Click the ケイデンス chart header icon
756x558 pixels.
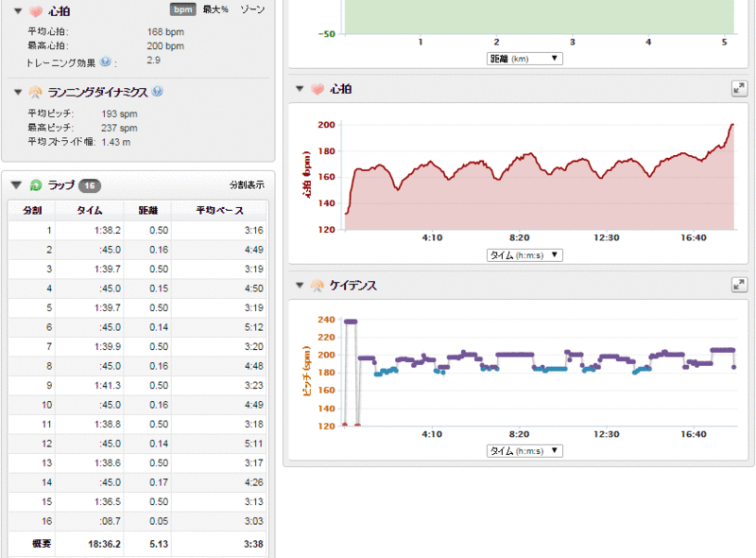coord(317,285)
